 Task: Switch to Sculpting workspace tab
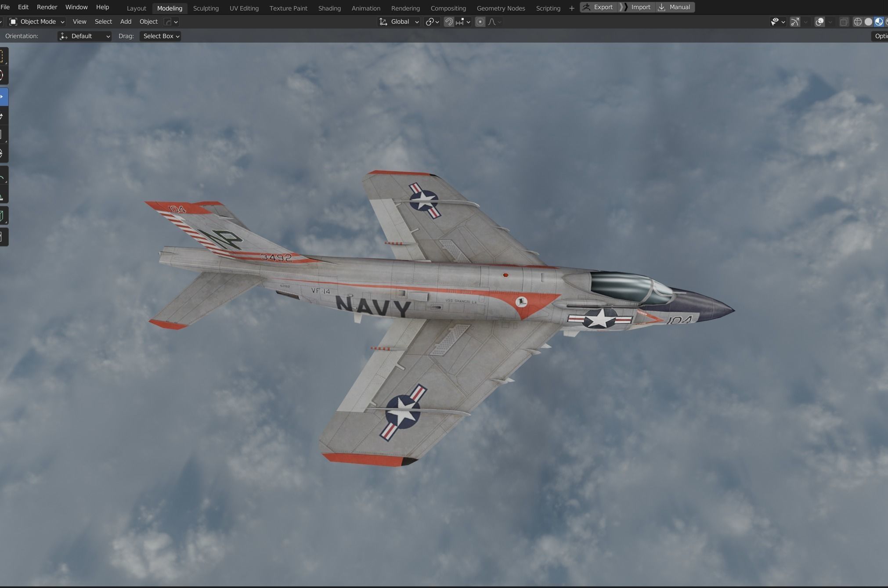tap(206, 8)
